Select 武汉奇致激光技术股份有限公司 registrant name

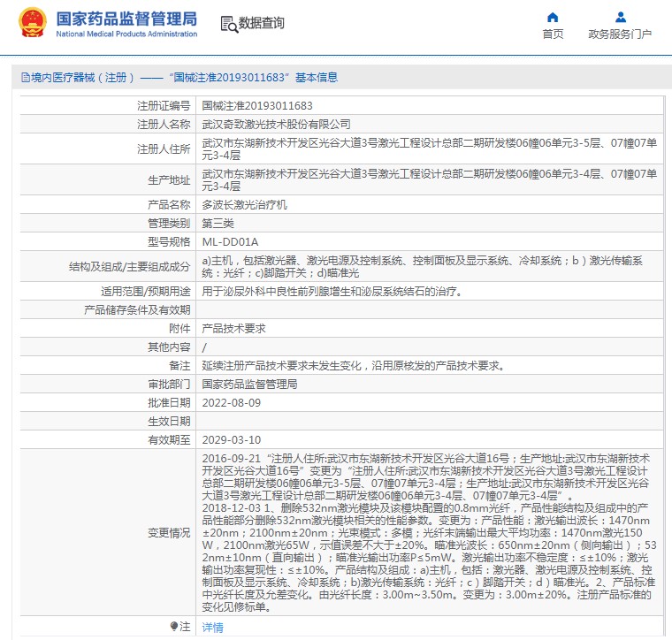276,125
